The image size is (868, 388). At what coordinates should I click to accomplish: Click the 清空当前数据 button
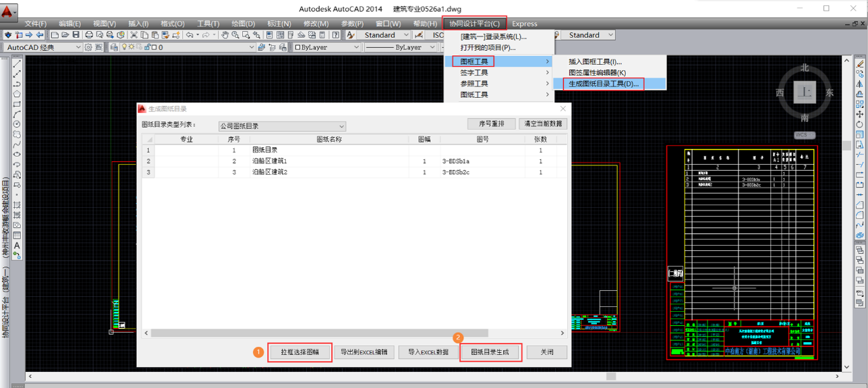point(544,124)
